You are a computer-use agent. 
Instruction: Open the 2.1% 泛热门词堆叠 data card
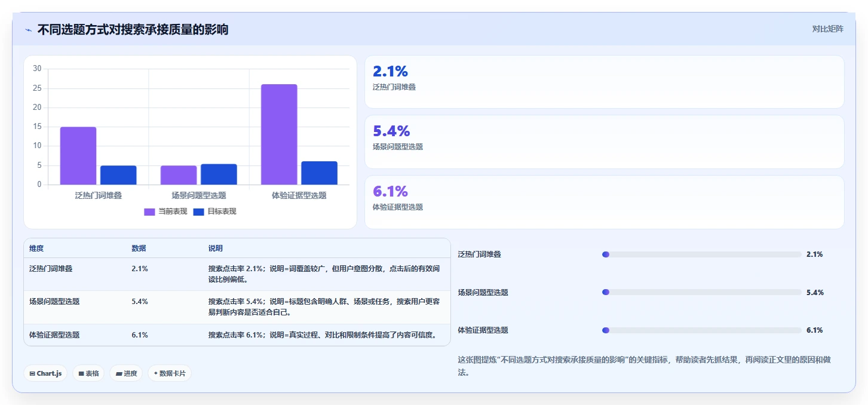click(x=604, y=82)
